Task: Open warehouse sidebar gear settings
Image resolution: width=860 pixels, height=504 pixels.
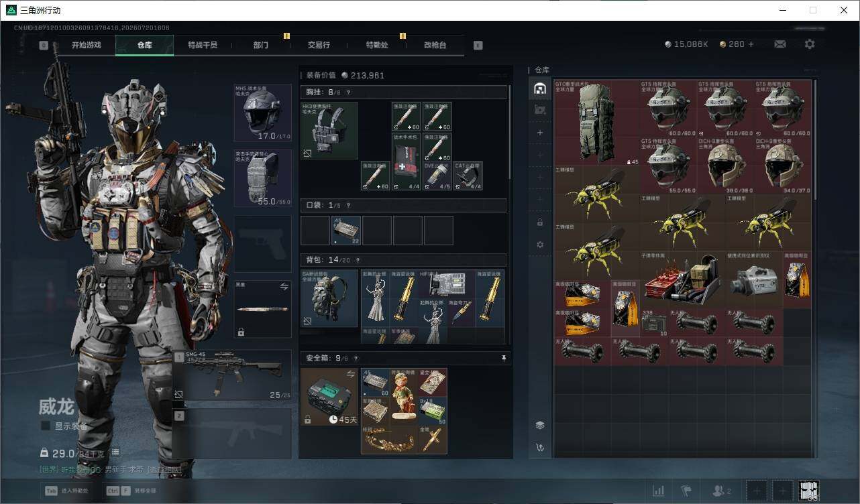Action: [x=540, y=245]
